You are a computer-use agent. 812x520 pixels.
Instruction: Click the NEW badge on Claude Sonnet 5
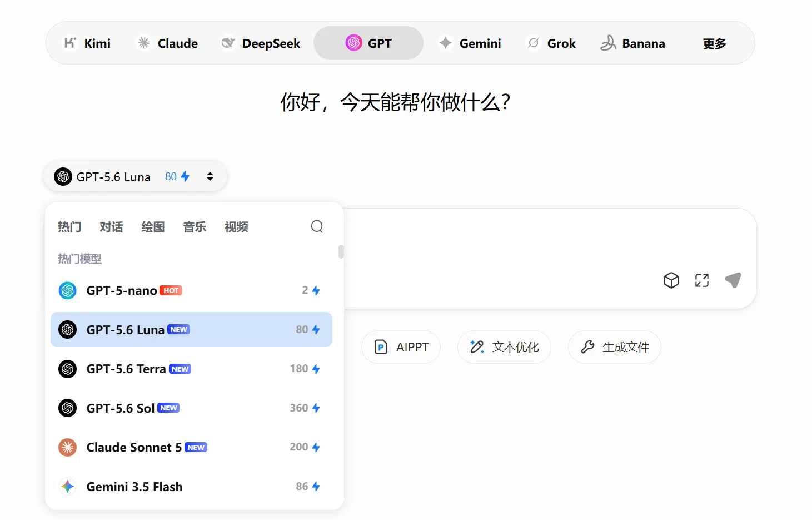pyautogui.click(x=196, y=447)
